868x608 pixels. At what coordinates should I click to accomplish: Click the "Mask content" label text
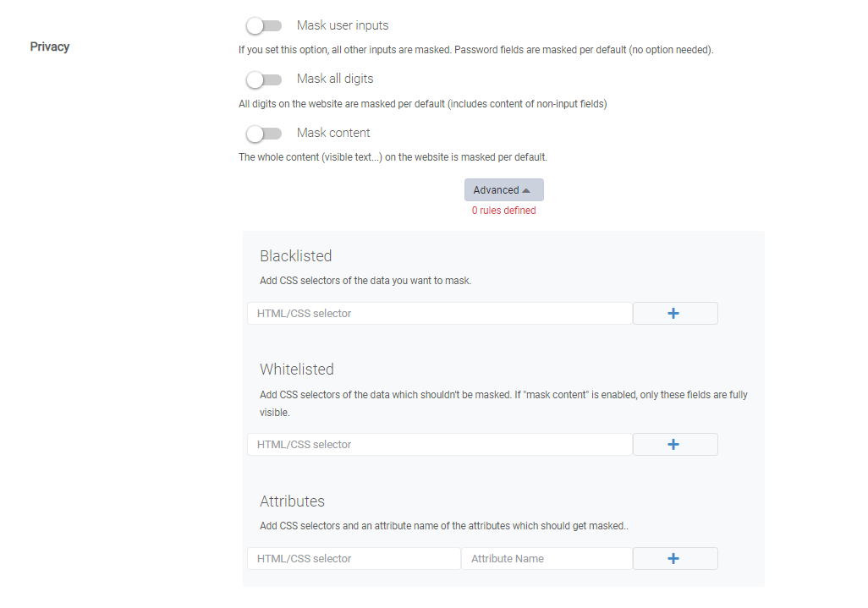tap(333, 133)
